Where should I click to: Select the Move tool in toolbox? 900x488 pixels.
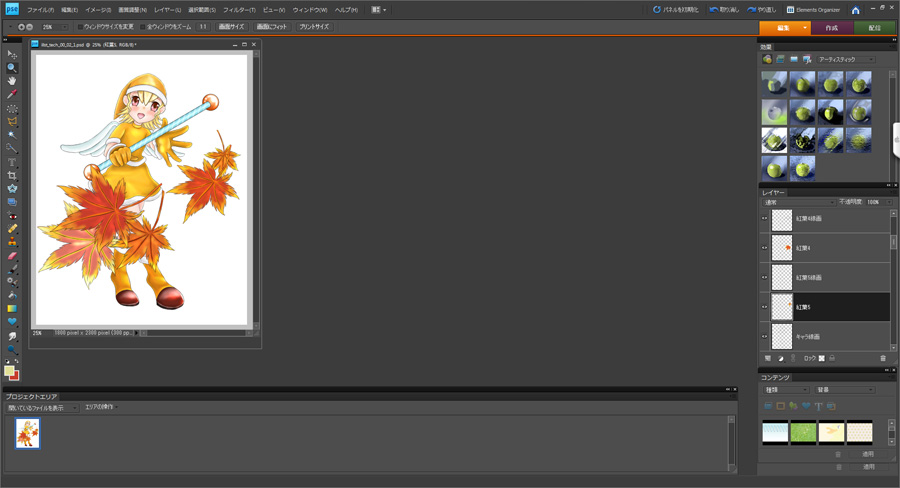pos(12,54)
